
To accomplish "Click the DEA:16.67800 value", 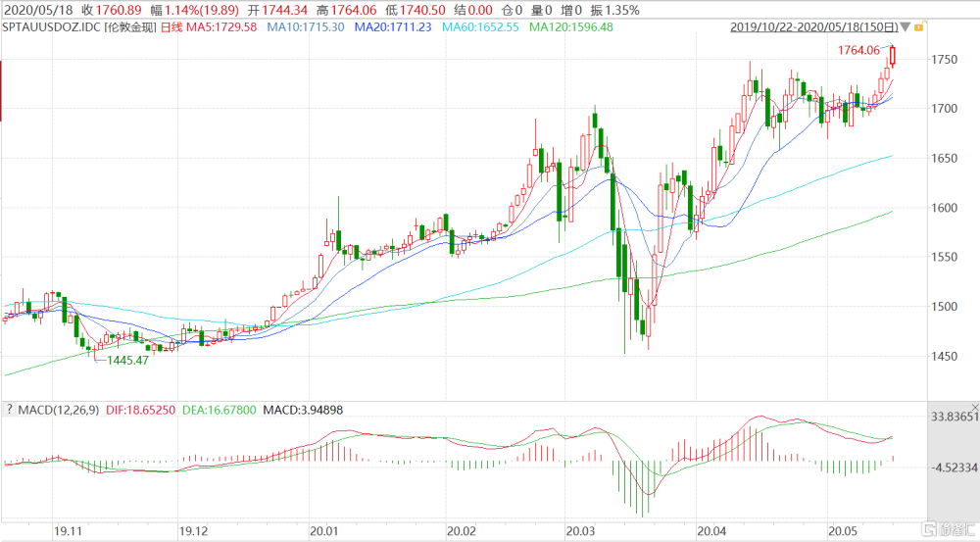I will [x=220, y=410].
